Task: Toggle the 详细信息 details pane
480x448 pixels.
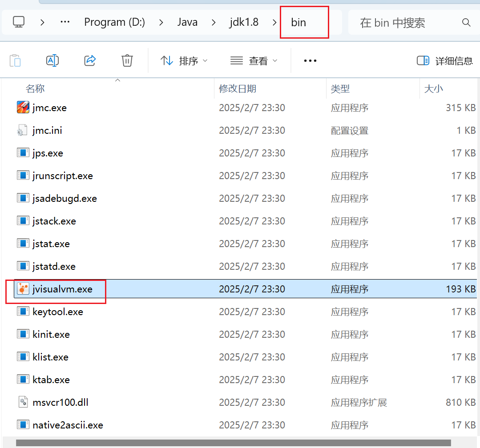Action: pos(445,61)
